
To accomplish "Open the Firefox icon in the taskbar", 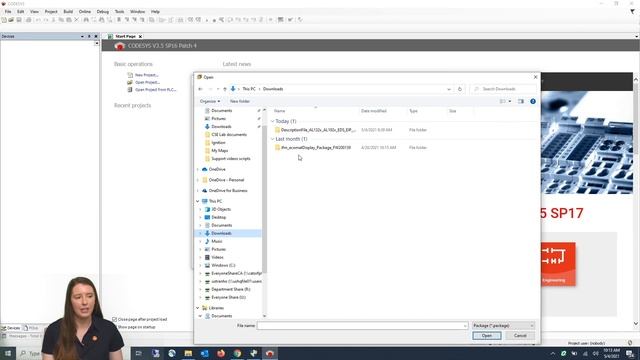I will 221,353.
